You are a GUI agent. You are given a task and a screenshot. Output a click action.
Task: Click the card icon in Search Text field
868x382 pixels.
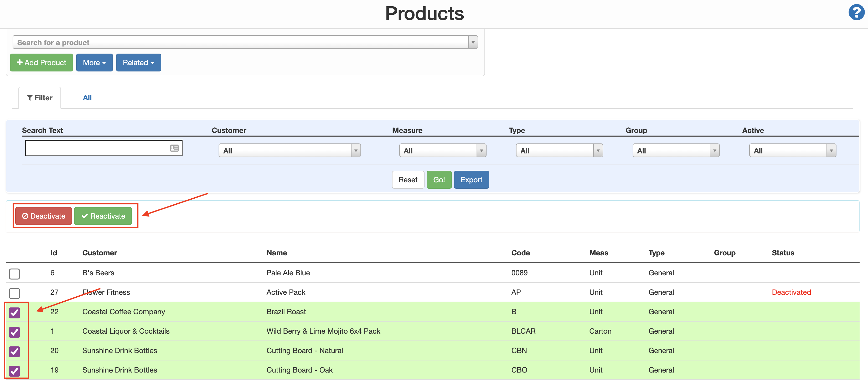[174, 148]
